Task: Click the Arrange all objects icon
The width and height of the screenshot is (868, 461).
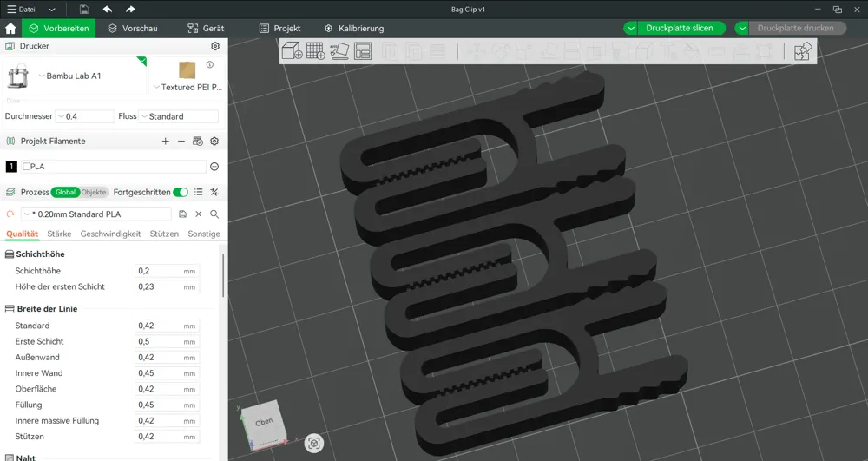Action: coord(363,51)
